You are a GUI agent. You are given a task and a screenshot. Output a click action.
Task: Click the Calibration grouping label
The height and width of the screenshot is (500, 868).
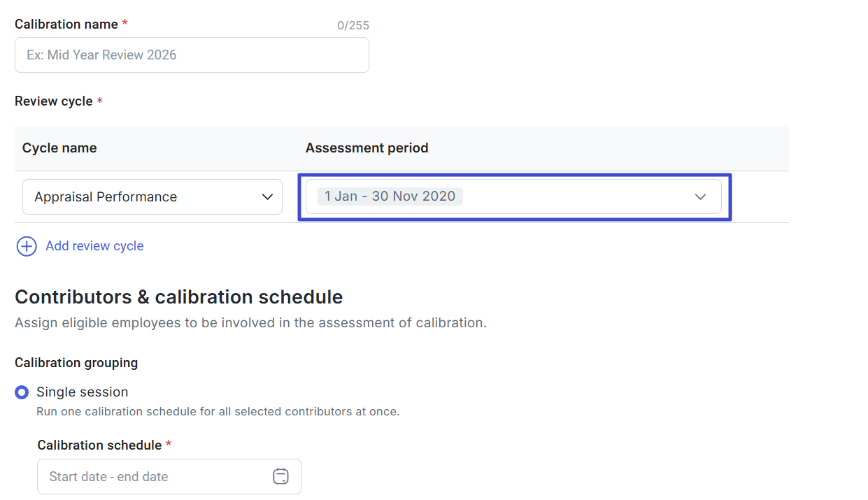[76, 363]
